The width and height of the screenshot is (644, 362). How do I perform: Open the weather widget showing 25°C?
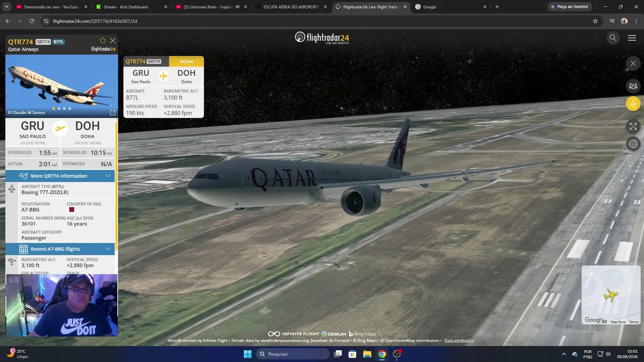click(18, 354)
